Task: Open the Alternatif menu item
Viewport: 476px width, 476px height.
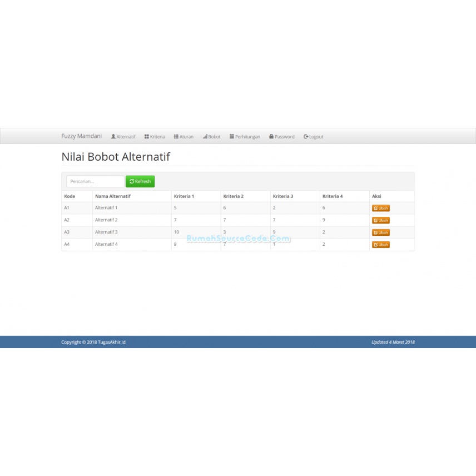Action: [123, 137]
